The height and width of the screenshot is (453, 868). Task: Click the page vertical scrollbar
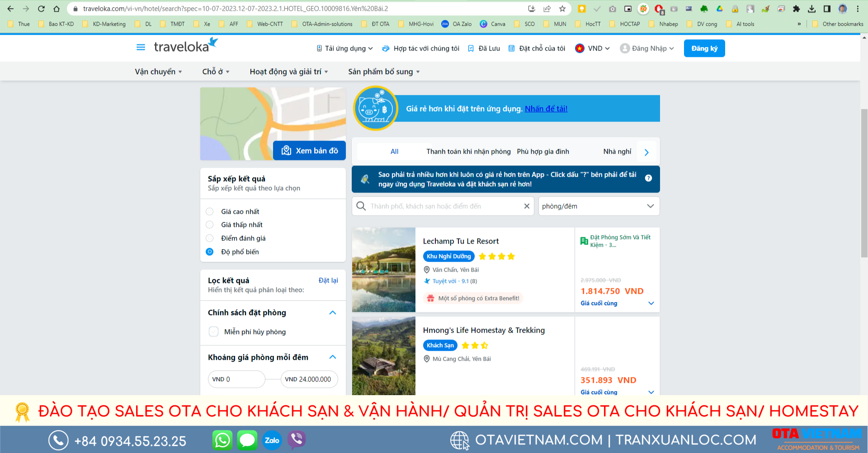864,183
